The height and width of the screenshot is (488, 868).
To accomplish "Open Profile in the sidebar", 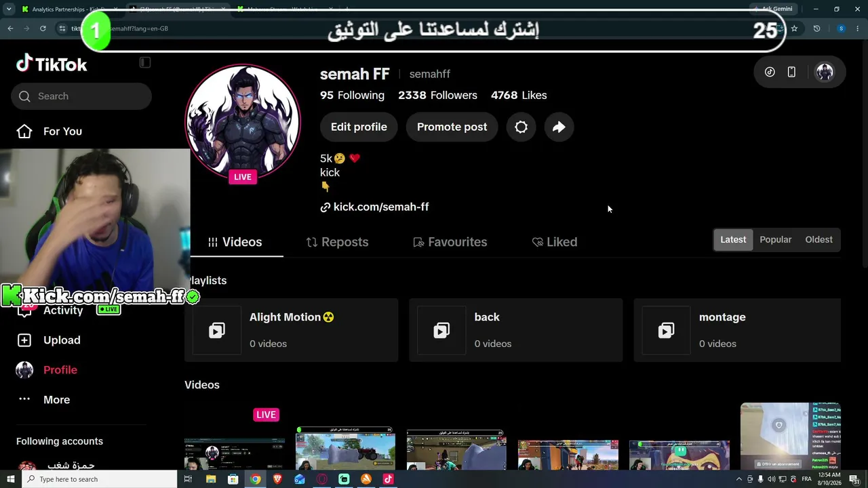I will click(x=60, y=370).
